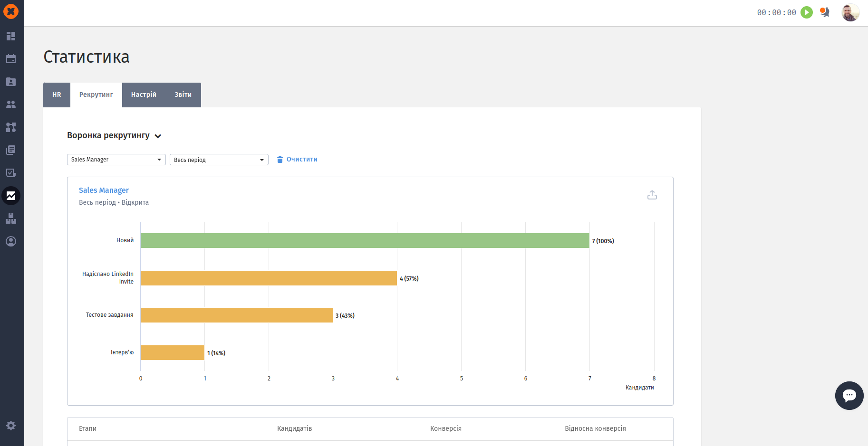Open the org structure icon in the sidebar
Image resolution: width=868 pixels, height=446 pixels.
(11, 127)
